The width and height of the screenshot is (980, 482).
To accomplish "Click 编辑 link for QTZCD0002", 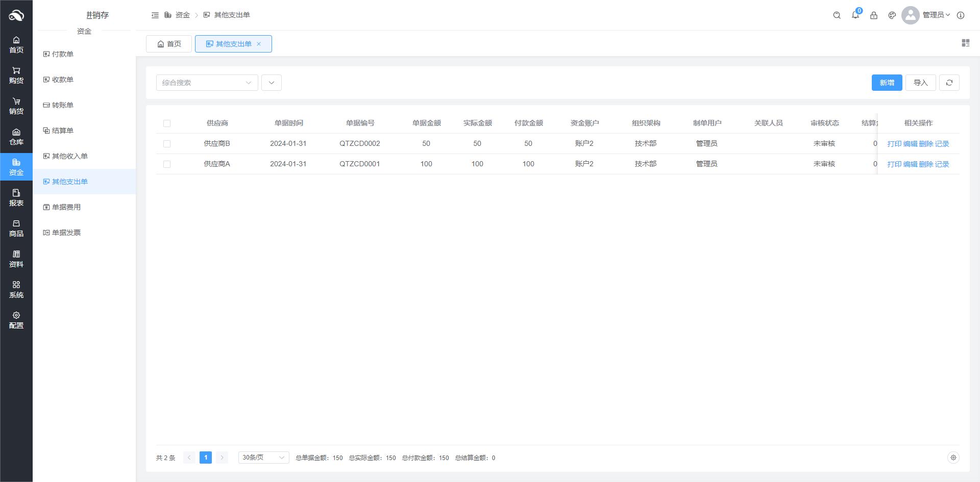I will (x=910, y=144).
